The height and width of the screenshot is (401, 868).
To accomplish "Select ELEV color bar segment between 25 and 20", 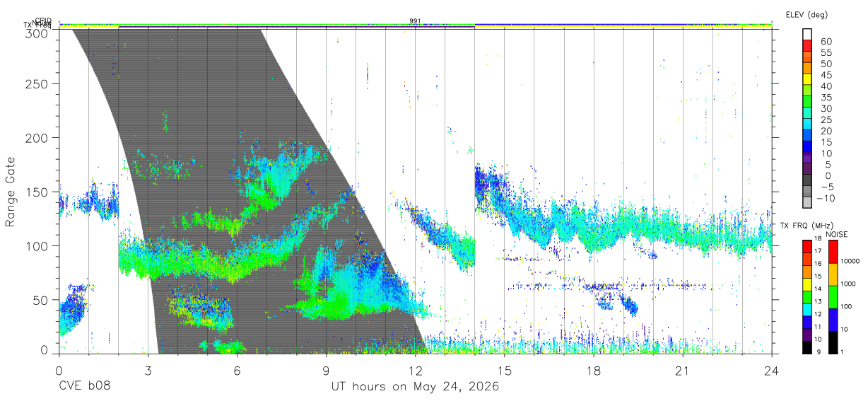I will [x=807, y=125].
